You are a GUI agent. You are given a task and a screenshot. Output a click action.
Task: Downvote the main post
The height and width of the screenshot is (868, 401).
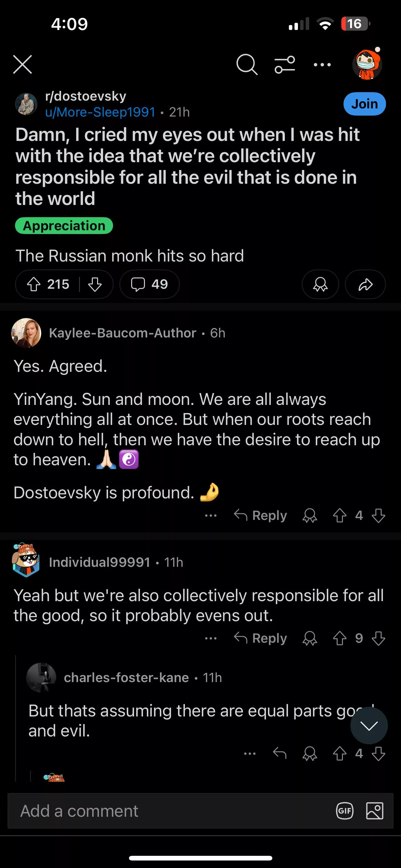click(95, 284)
